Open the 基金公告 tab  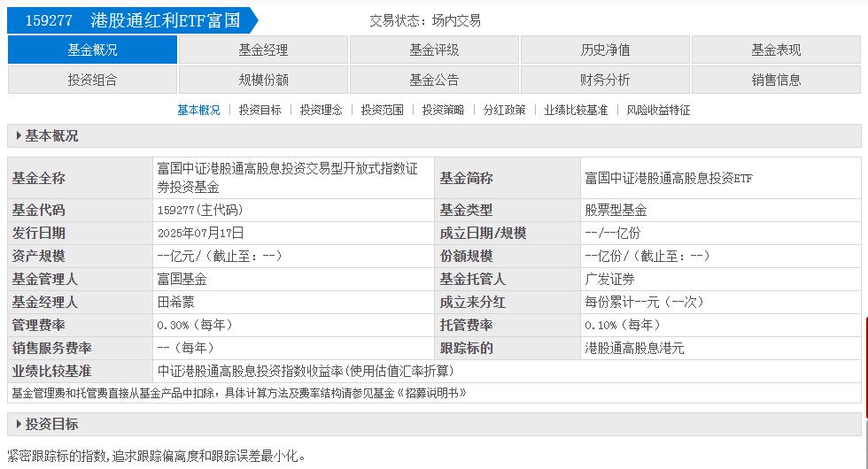click(435, 80)
